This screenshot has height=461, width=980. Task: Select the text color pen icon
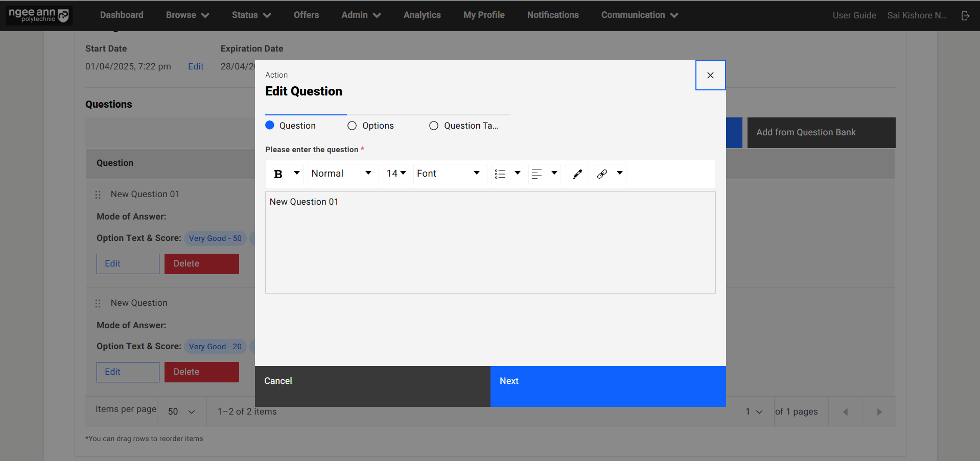tap(577, 174)
